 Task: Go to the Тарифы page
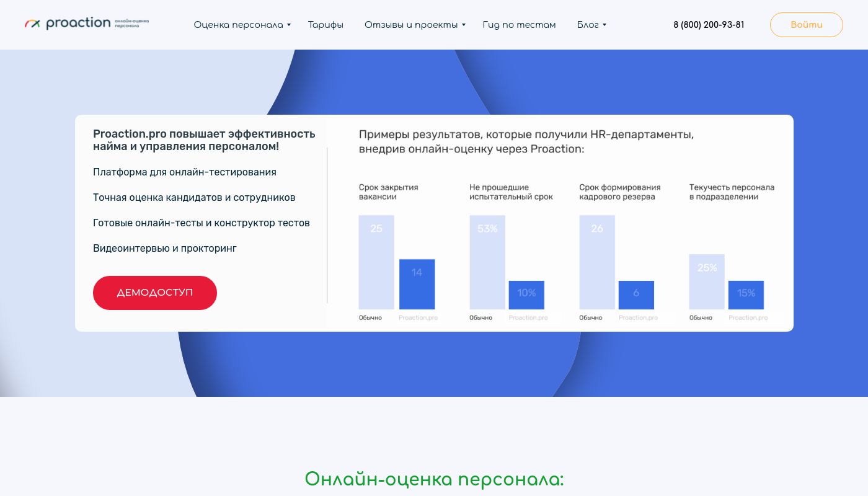(x=325, y=25)
